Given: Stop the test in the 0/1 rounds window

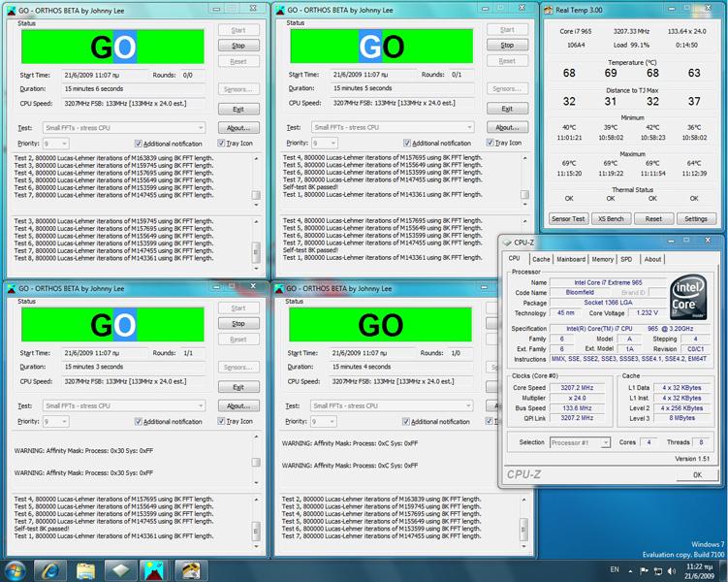Looking at the screenshot, I should (507, 45).
